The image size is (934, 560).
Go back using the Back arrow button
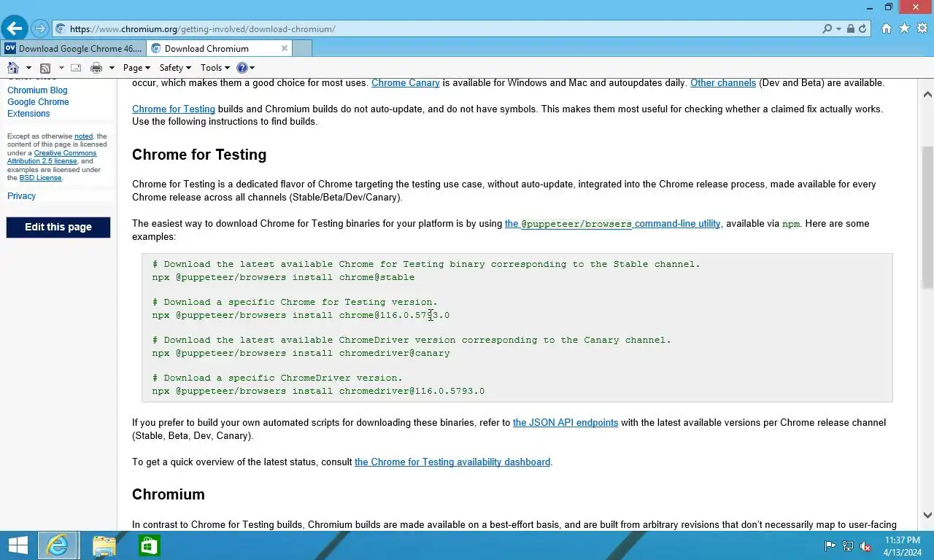coord(14,28)
